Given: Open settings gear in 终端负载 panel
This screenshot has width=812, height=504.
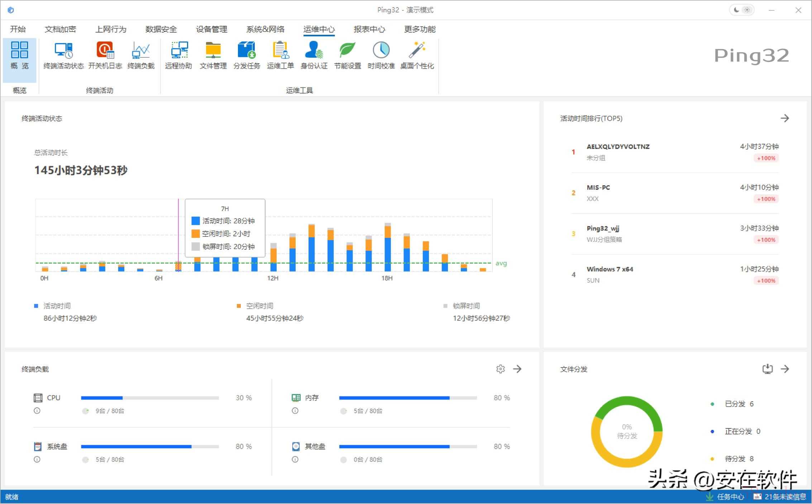Looking at the screenshot, I should click(500, 369).
